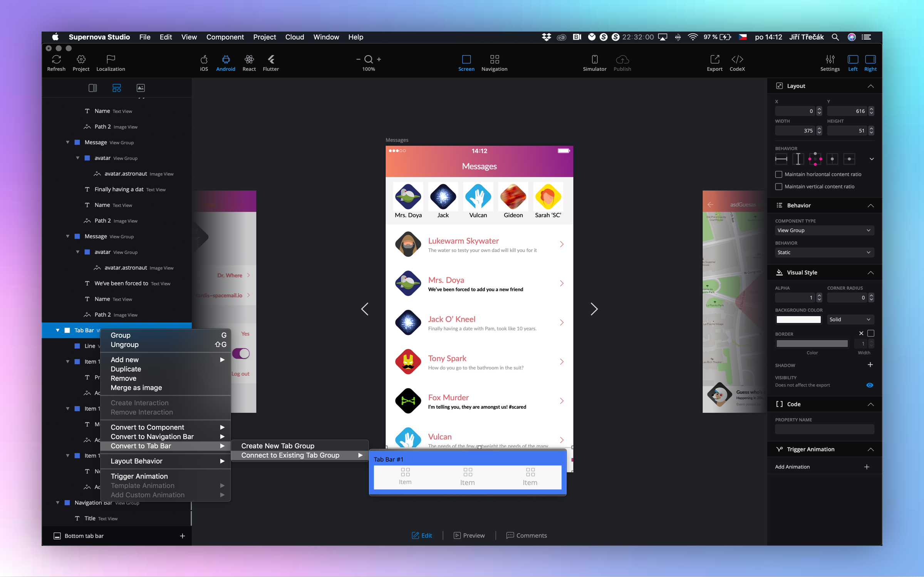Toggle horizontal stretch behavior

781,159
